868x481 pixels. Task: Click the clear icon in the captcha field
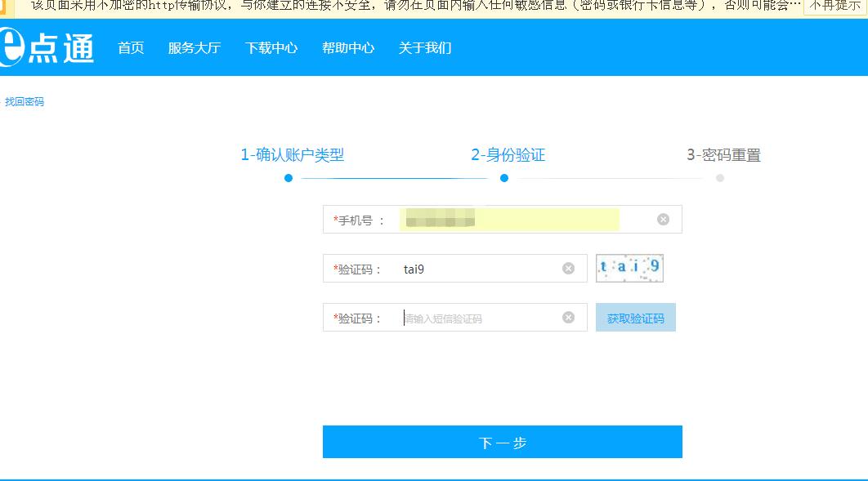click(x=567, y=268)
